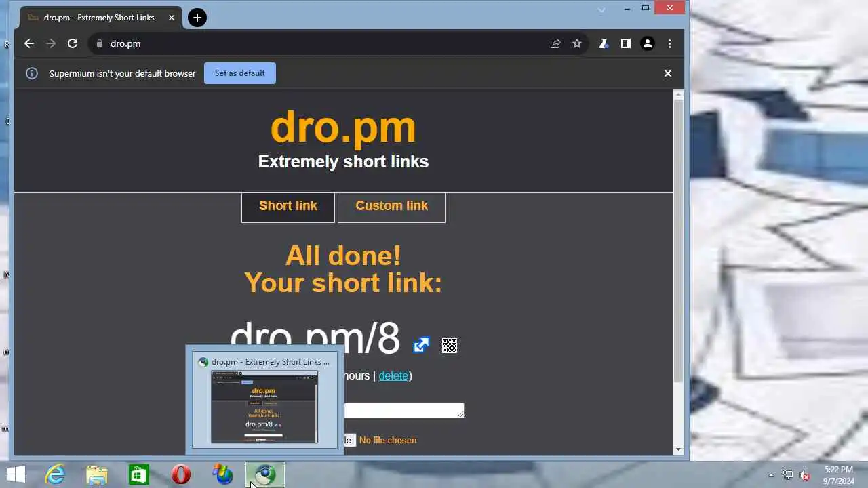Open the network tray icon
The height and width of the screenshot is (488, 868).
pyautogui.click(x=788, y=475)
